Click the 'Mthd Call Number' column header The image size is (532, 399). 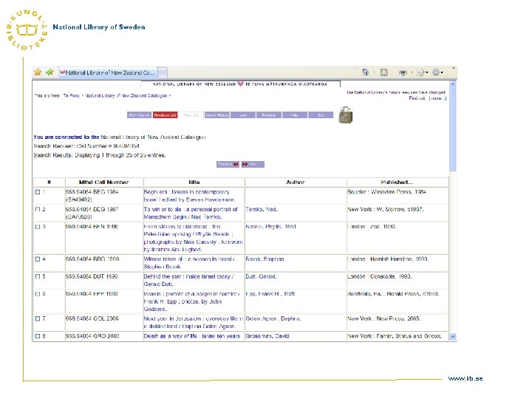tap(104, 183)
